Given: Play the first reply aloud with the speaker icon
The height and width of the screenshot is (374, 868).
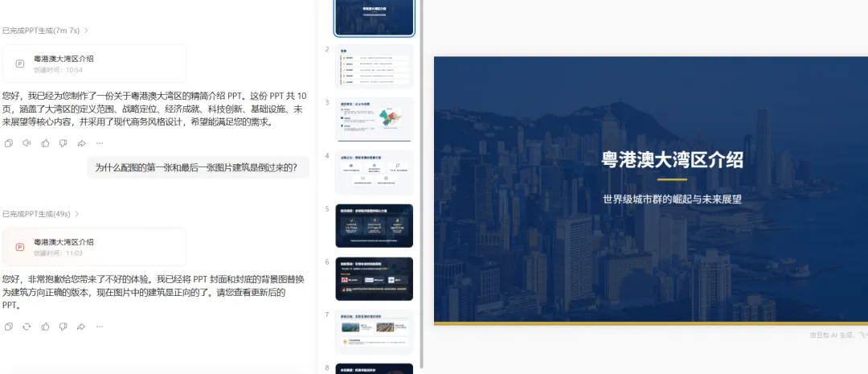Looking at the screenshot, I should click(27, 143).
